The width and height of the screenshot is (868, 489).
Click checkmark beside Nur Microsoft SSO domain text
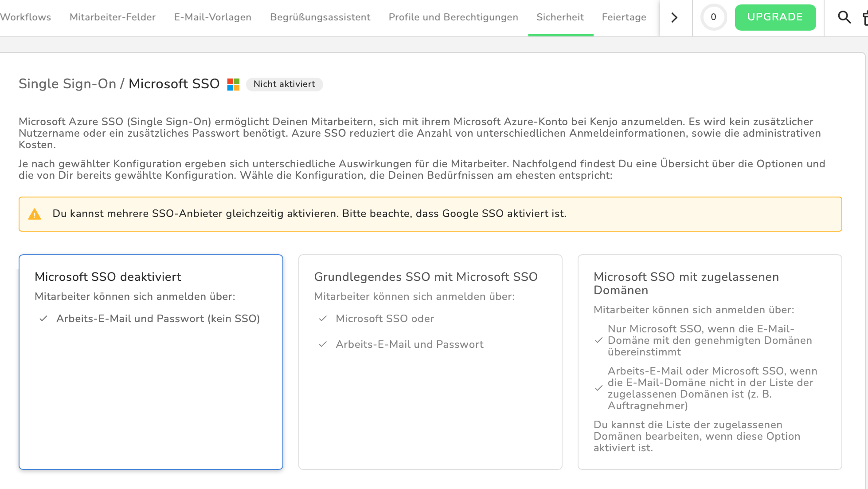click(598, 340)
